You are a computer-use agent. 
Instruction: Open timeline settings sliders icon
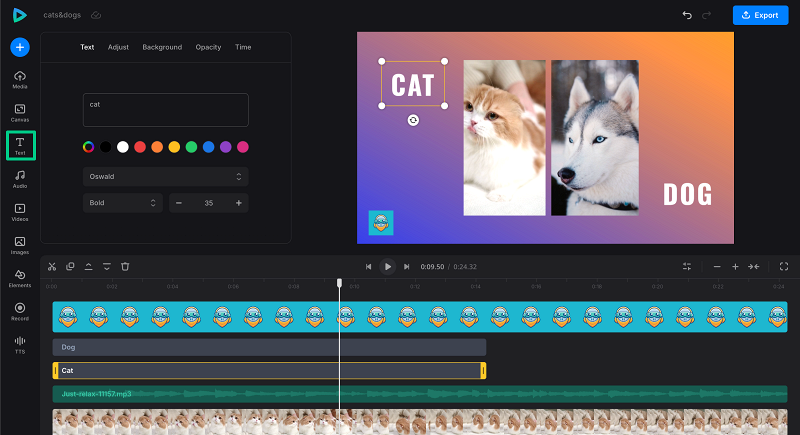(x=687, y=267)
